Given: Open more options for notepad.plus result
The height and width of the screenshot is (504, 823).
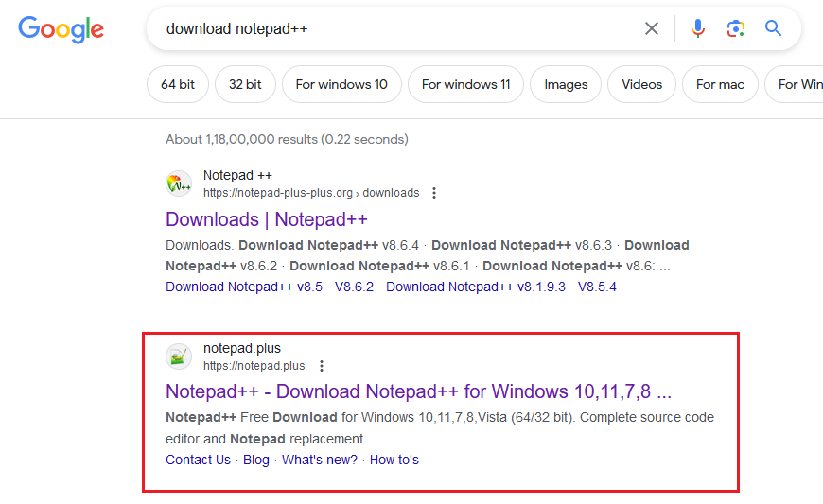Looking at the screenshot, I should click(x=322, y=366).
